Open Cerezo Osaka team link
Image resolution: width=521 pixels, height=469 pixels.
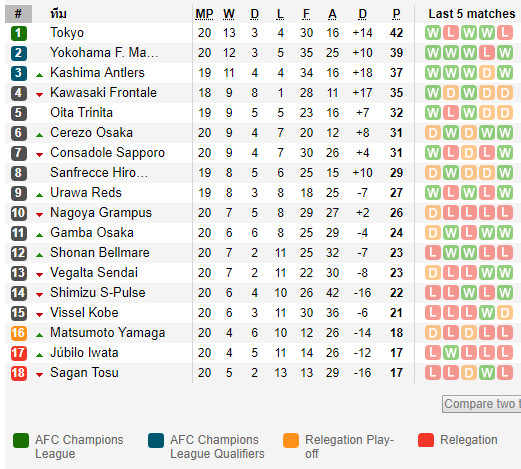[91, 133]
